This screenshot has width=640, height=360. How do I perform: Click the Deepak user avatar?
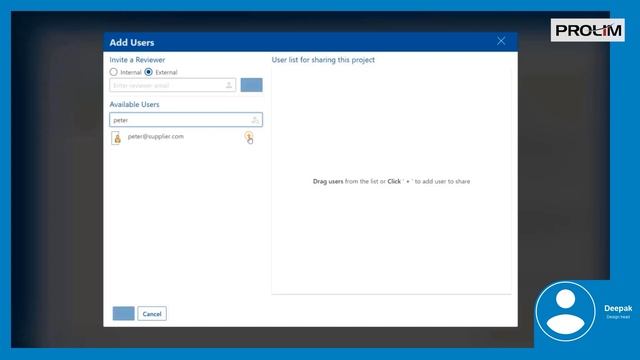565,311
